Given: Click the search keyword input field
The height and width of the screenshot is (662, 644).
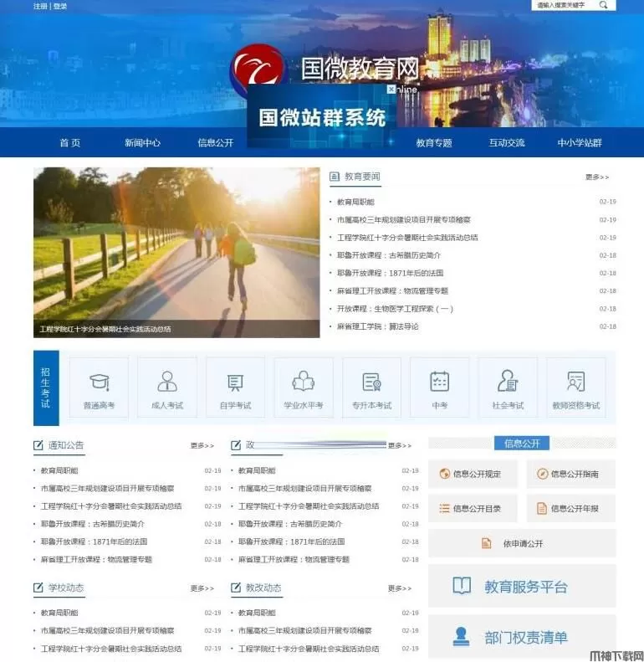Looking at the screenshot, I should point(564,5).
